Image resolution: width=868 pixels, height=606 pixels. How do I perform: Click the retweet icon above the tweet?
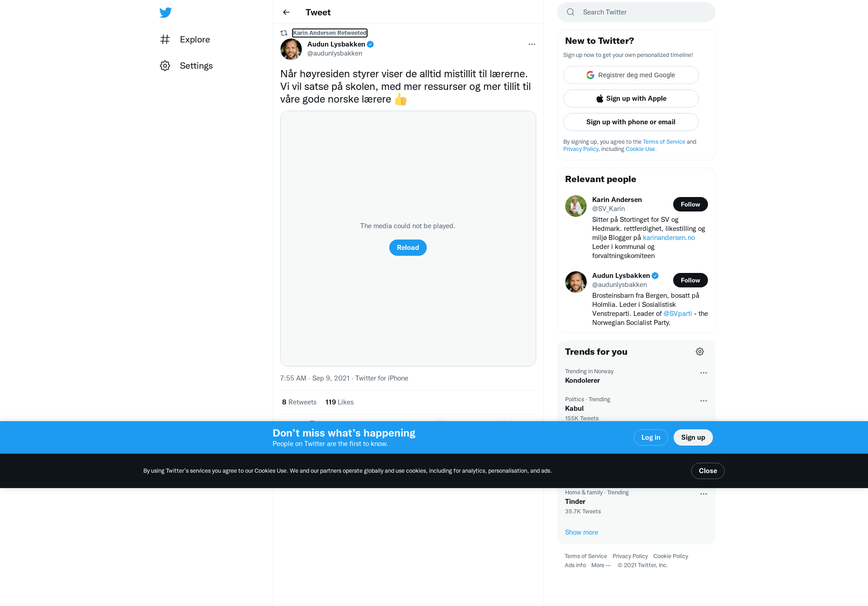point(284,33)
